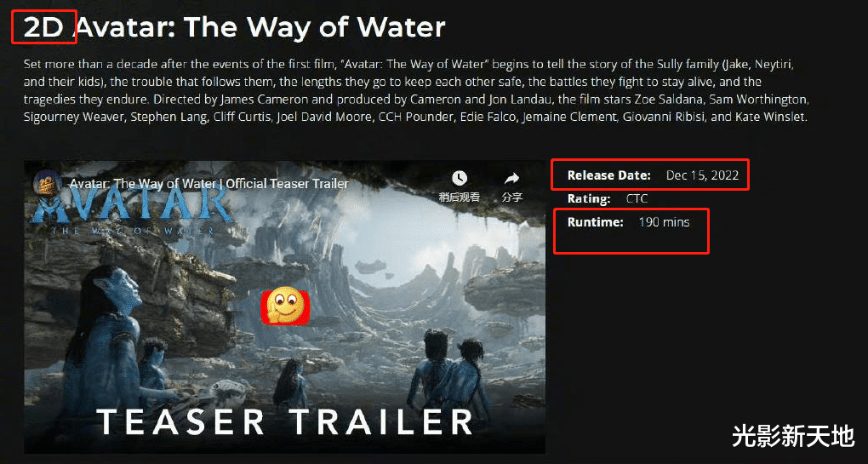Click the TEASER TRAILER text on thumbnail
This screenshot has width=868, height=464.
(286, 422)
